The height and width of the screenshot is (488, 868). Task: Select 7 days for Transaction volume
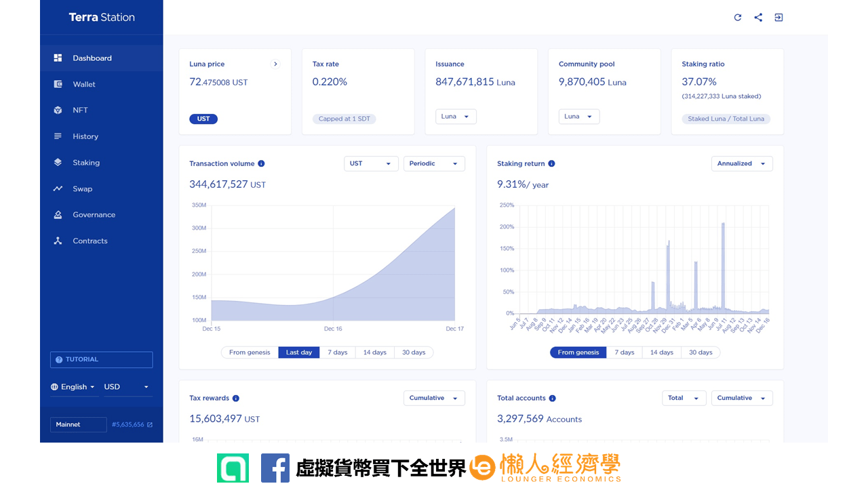coord(338,352)
